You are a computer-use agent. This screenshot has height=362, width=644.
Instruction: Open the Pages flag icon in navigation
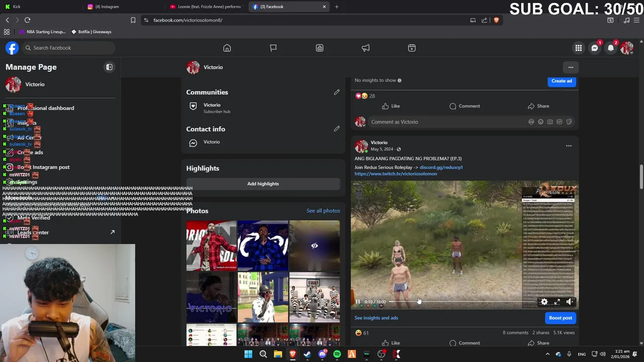(x=273, y=48)
